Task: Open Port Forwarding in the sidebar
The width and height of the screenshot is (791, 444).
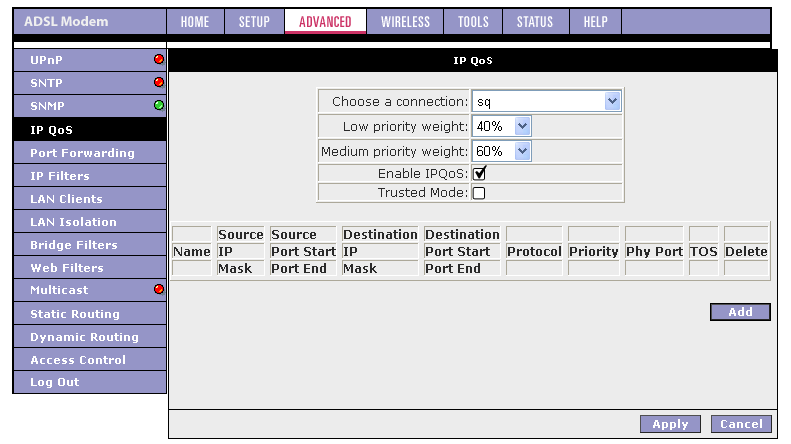Action: 82,153
